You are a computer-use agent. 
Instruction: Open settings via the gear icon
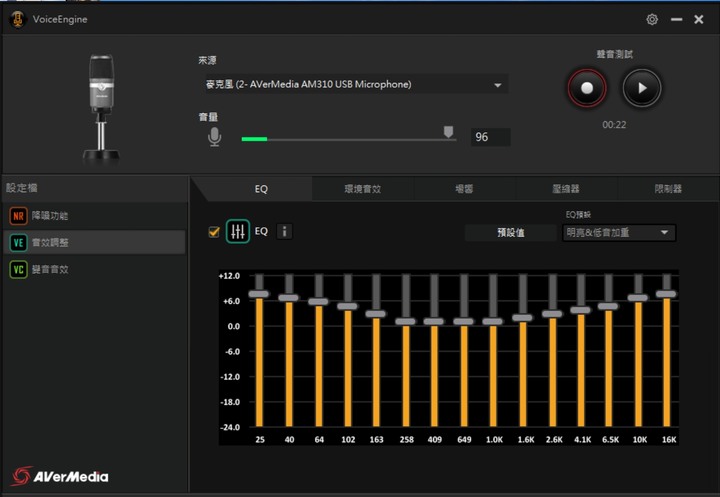(x=652, y=19)
